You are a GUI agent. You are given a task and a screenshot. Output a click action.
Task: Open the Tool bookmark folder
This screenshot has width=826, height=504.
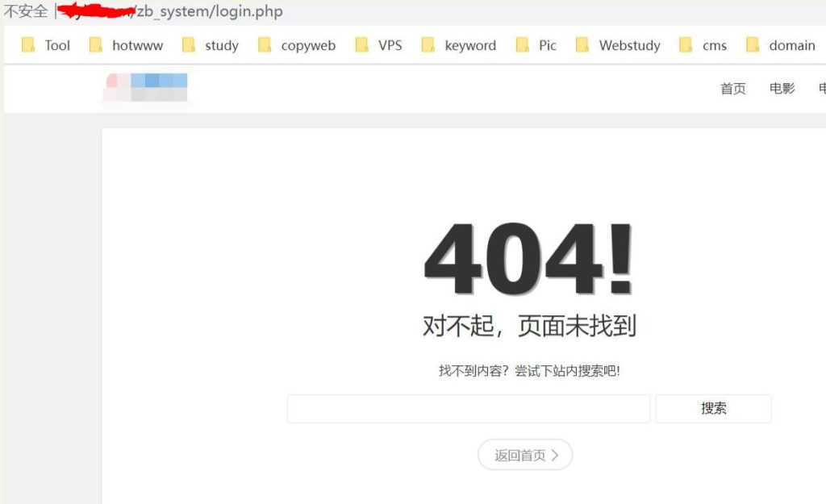pos(46,45)
